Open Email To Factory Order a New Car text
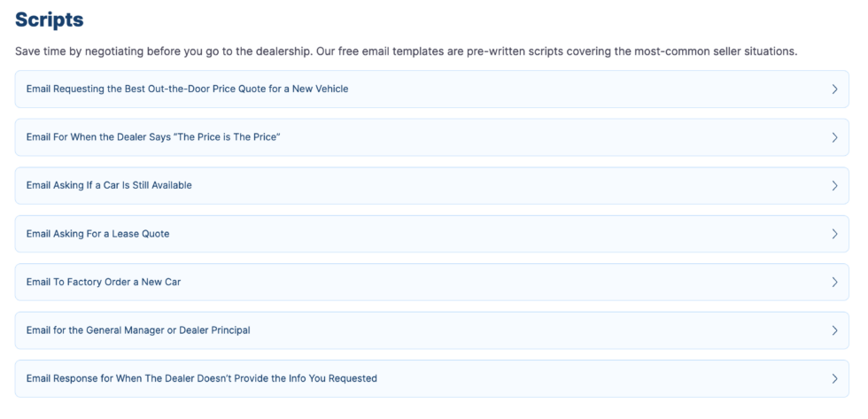 click(104, 282)
